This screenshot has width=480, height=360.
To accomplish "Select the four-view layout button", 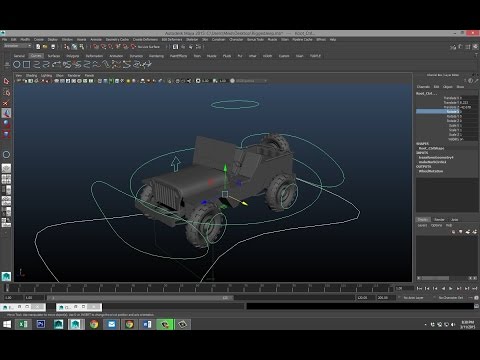I will pos(6,179).
